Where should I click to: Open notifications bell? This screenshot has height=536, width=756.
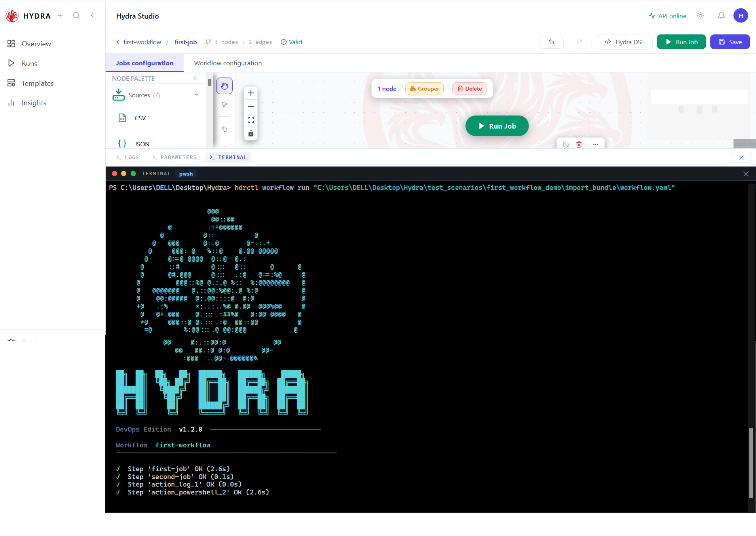click(721, 16)
